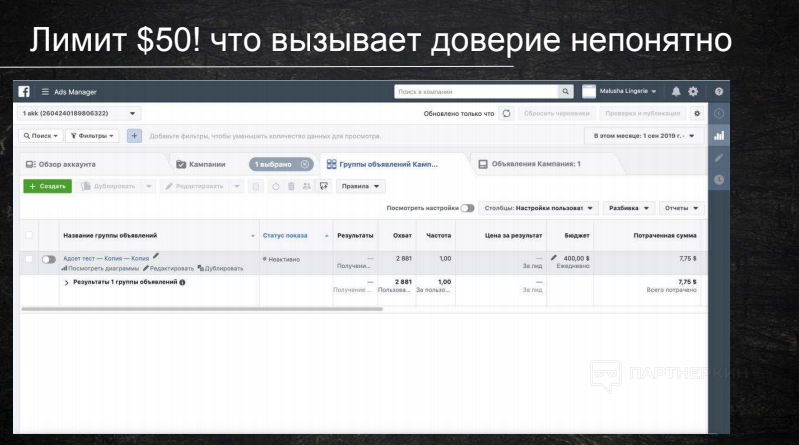Click the Malusha Lingerie profile picture

589,92
